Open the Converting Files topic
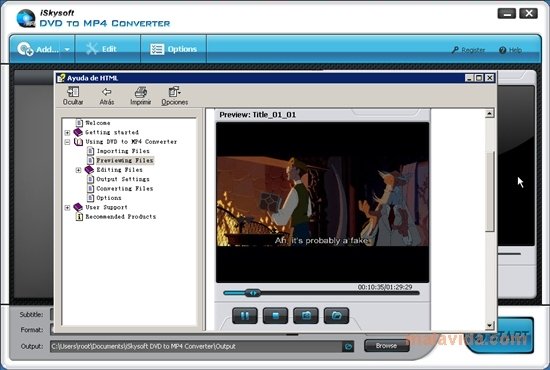The image size is (550, 370). pyautogui.click(x=125, y=189)
